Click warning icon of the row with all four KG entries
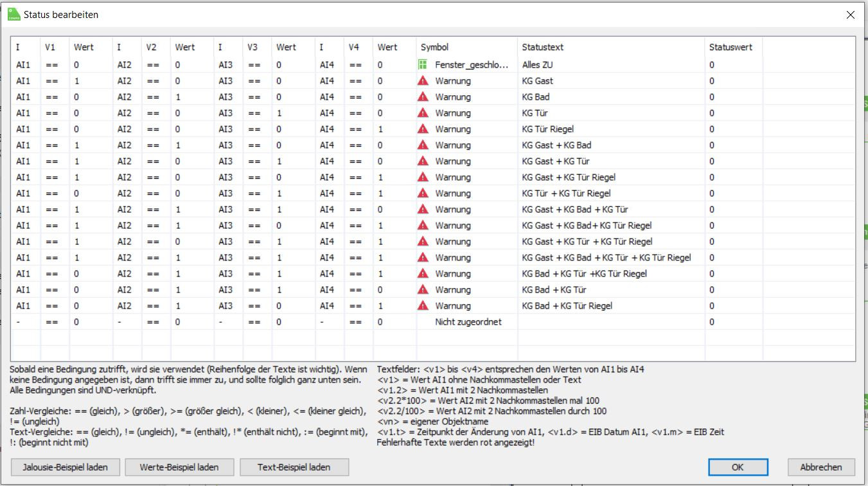Image resolution: width=868 pixels, height=486 pixels. (x=423, y=258)
